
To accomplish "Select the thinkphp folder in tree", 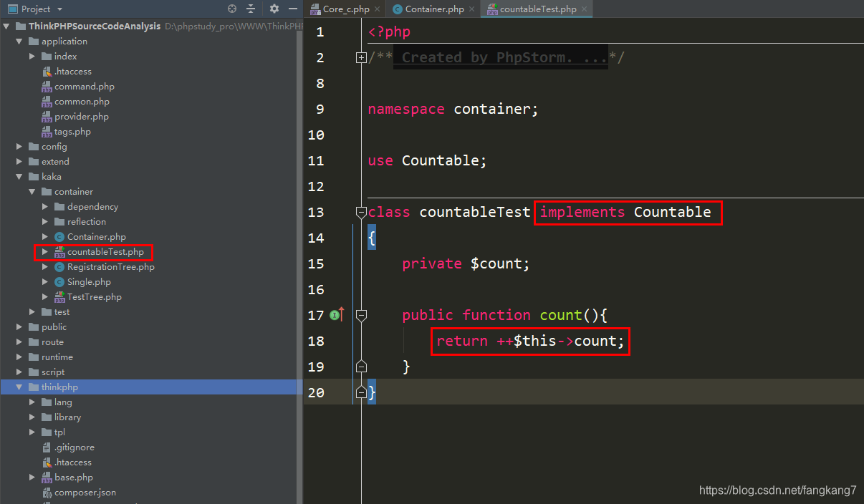I will [59, 387].
